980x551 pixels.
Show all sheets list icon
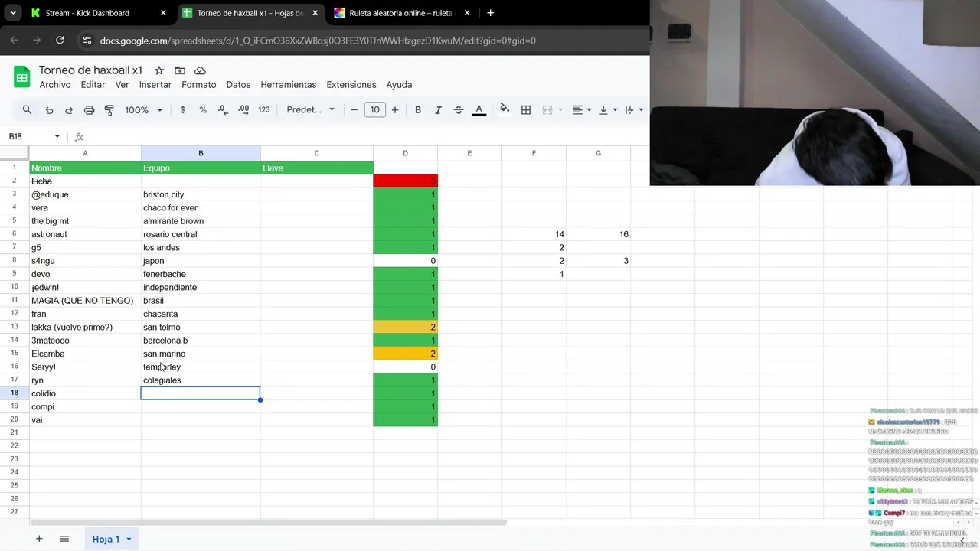click(64, 539)
